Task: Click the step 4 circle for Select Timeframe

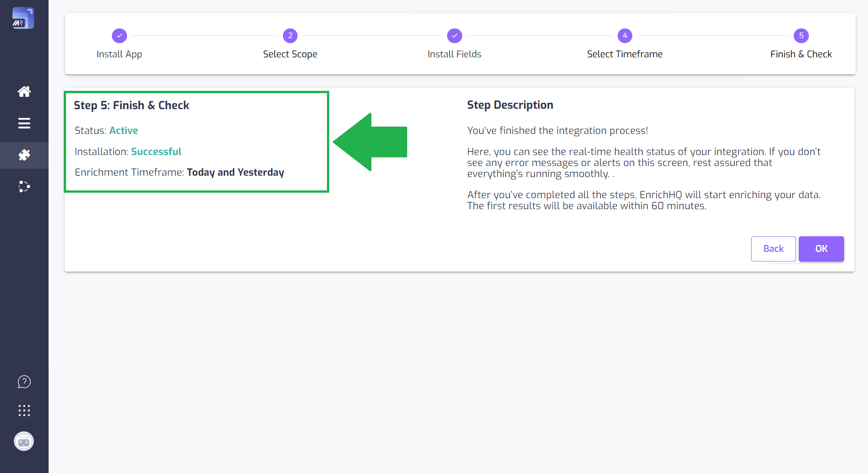Action: 625,35
